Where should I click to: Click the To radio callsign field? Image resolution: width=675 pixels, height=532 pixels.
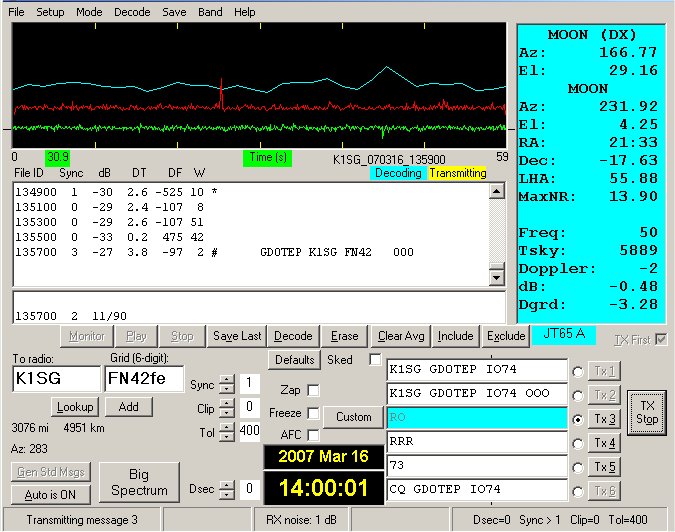tap(54, 380)
